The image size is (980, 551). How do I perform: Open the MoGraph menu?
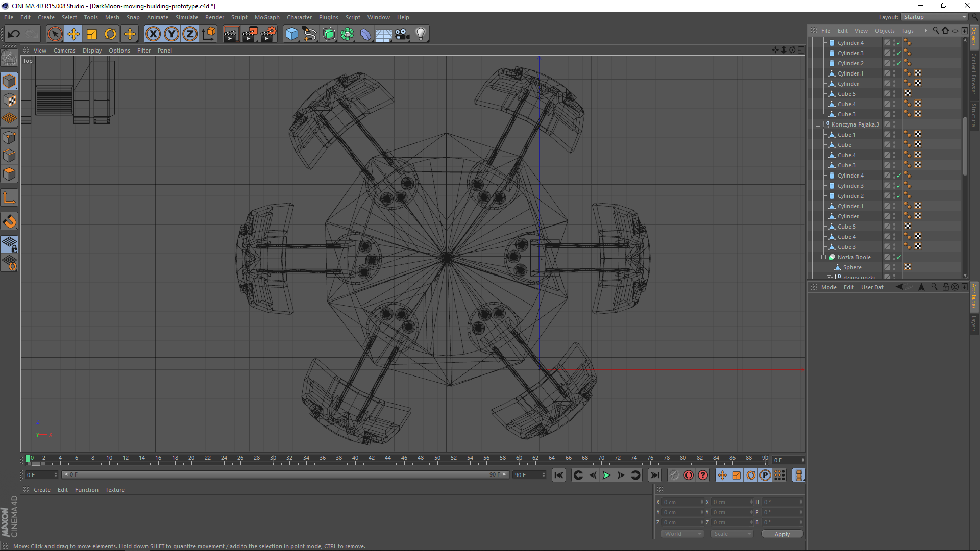267,17
